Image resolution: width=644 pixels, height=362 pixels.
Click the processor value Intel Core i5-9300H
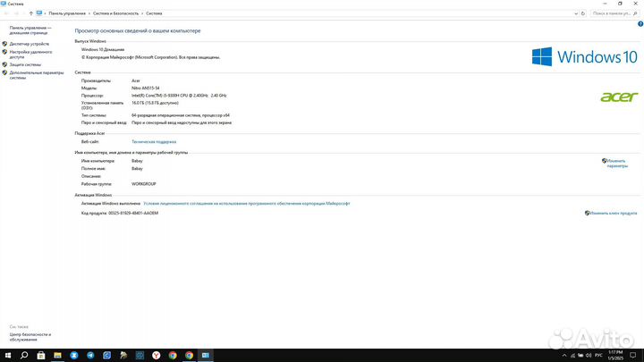pyautogui.click(x=179, y=96)
